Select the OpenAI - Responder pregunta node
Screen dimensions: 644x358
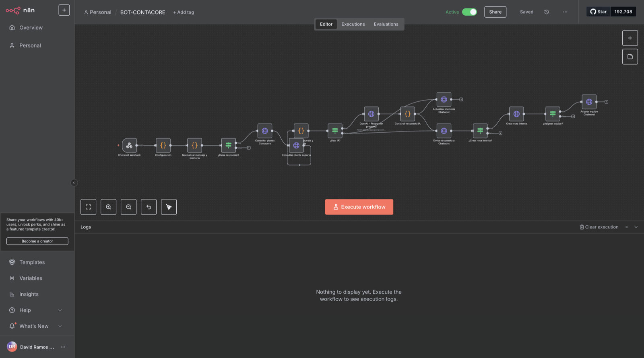(x=371, y=114)
